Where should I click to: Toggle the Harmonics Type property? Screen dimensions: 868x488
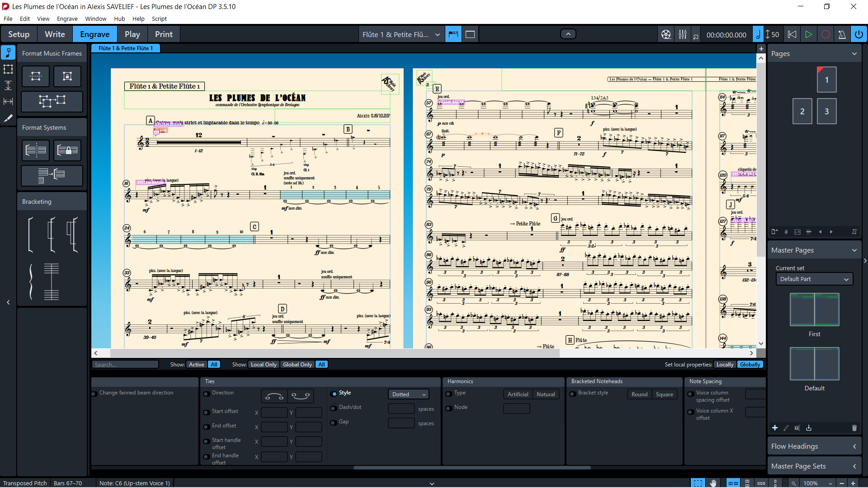pos(449,394)
